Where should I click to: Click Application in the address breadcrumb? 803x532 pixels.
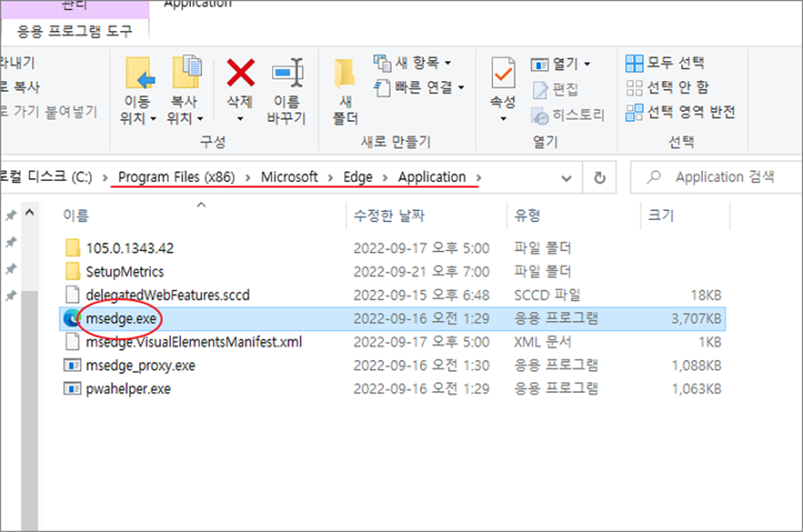tap(432, 177)
